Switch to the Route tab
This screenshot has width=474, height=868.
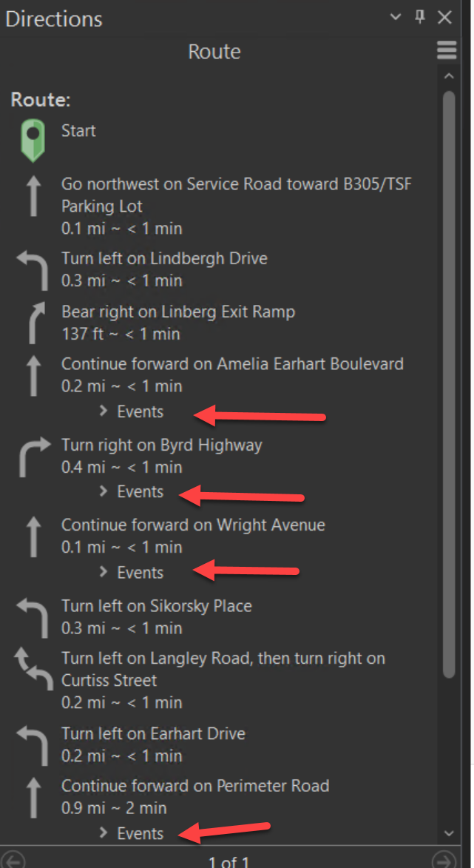[x=214, y=51]
